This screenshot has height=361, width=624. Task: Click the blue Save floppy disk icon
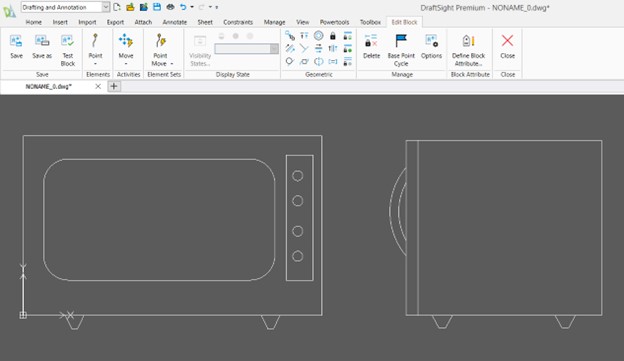point(157,7)
